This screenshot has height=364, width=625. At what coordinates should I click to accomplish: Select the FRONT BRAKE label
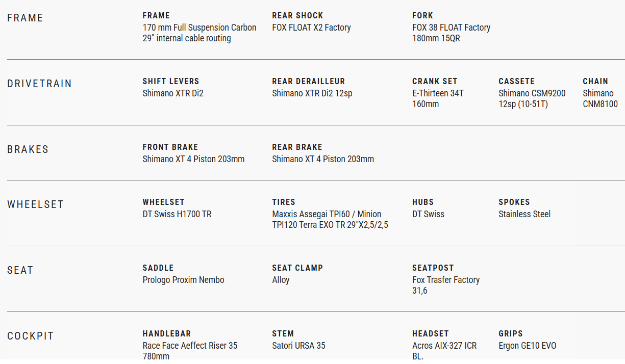click(170, 147)
